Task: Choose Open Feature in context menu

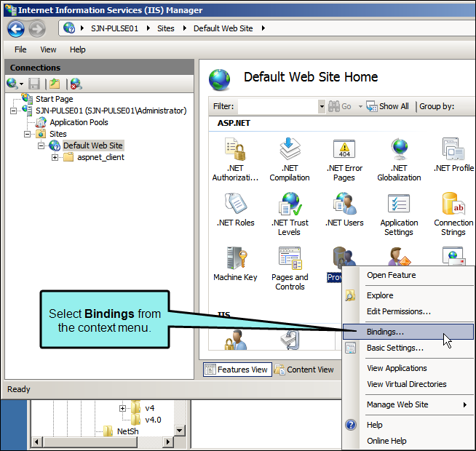Action: coord(392,275)
